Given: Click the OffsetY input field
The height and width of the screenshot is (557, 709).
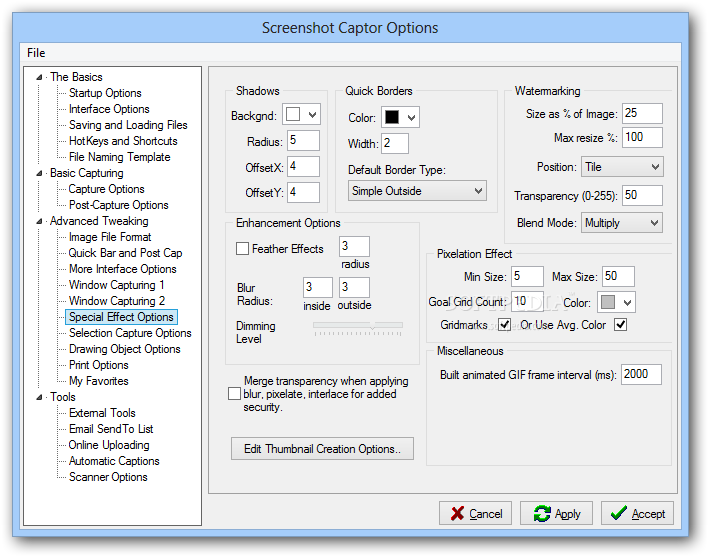Looking at the screenshot, I should [303, 192].
